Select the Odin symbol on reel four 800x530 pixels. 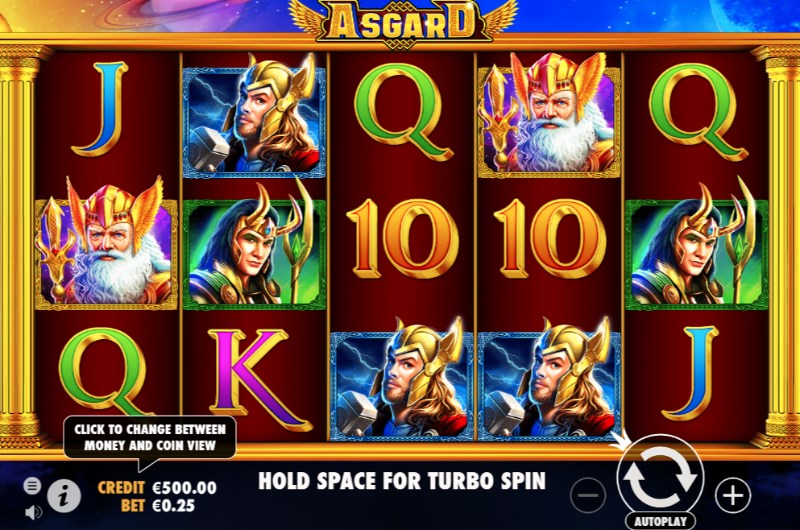(x=549, y=115)
